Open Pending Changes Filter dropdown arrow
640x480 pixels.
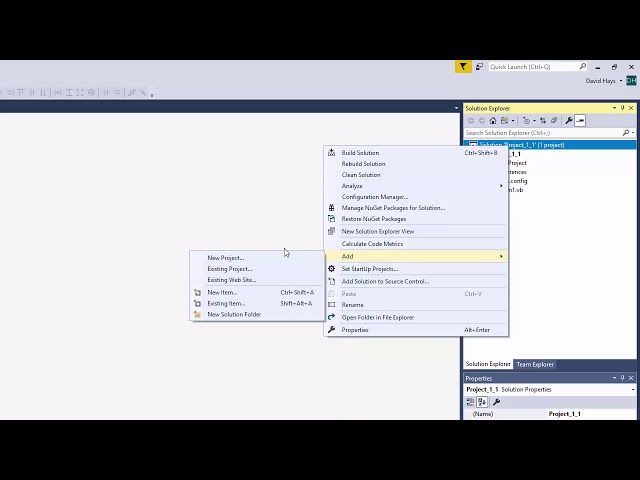coord(534,121)
